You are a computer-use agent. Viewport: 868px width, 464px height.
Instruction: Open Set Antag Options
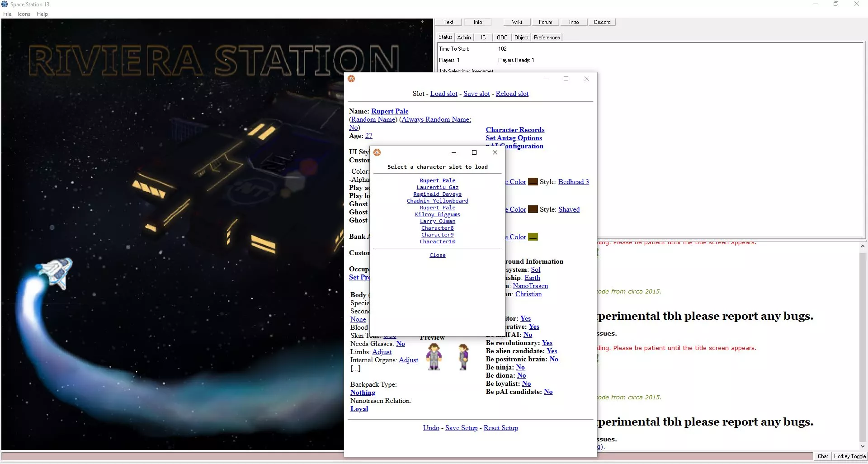pyautogui.click(x=514, y=138)
